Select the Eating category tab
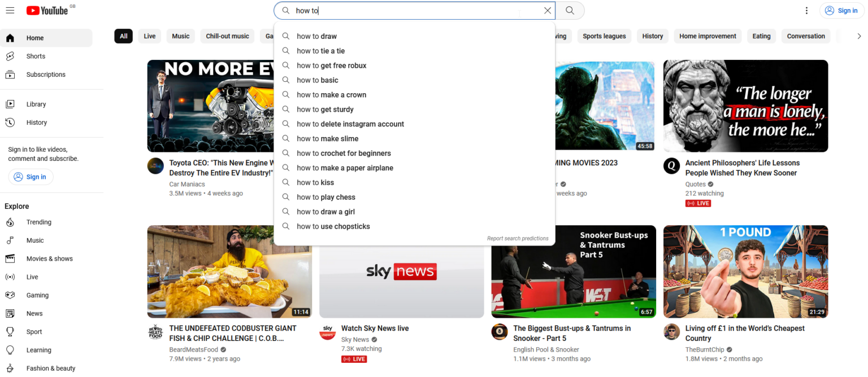Image resolution: width=868 pixels, height=377 pixels. 761,36
